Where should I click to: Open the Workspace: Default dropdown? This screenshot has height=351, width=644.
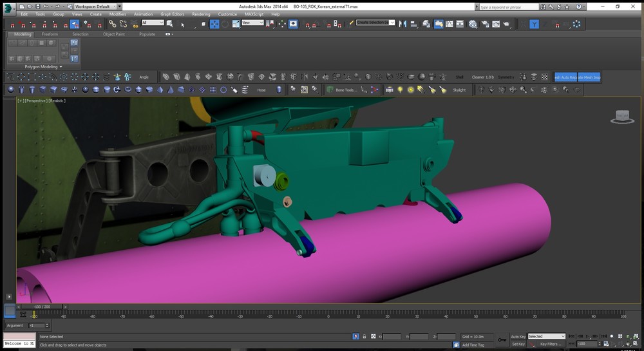95,6
